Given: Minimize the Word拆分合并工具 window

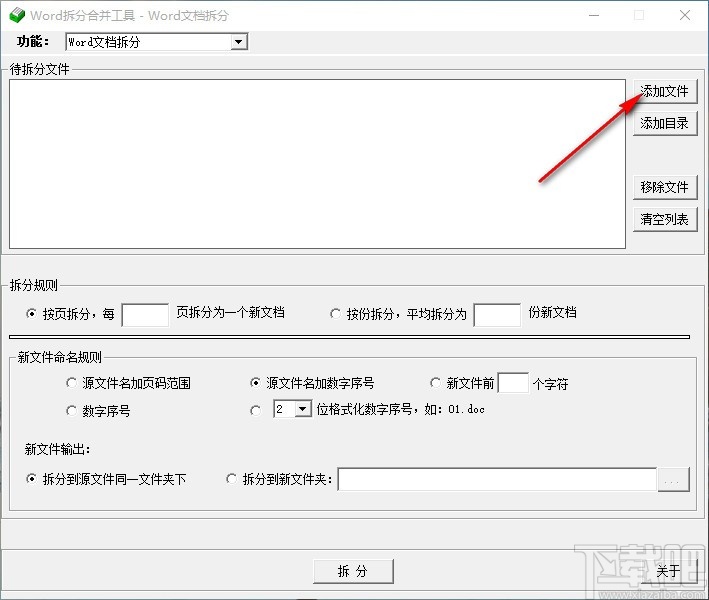Looking at the screenshot, I should (594, 15).
